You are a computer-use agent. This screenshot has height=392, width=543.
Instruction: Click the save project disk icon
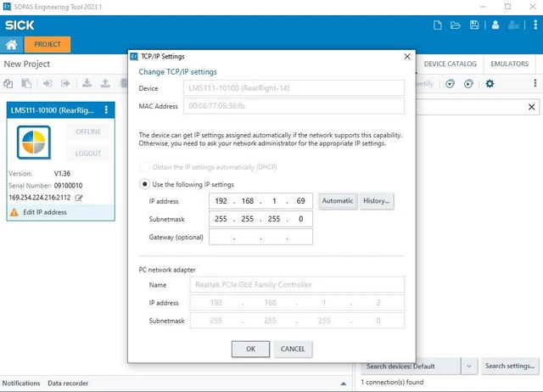[x=474, y=25]
